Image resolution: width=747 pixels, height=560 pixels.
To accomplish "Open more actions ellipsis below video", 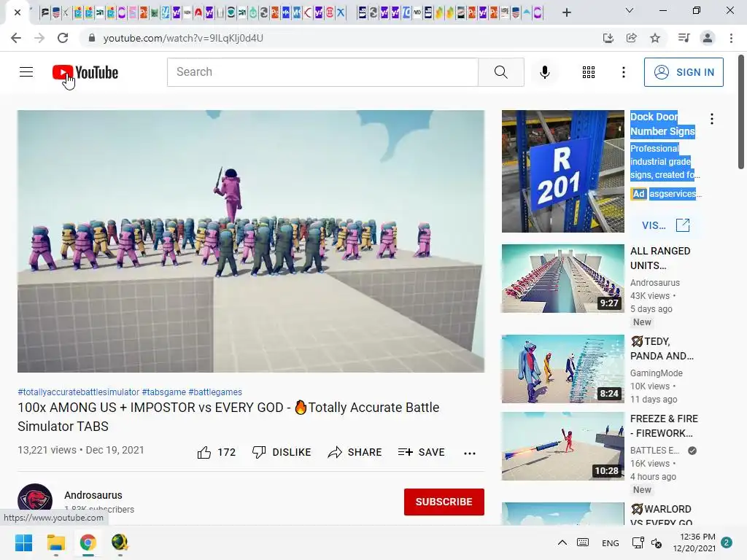I will pyautogui.click(x=470, y=453).
